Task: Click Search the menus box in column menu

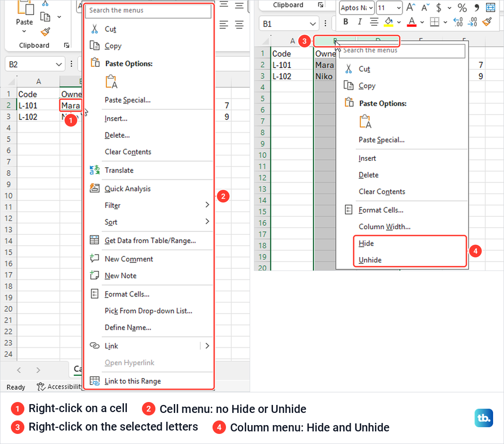Action: (402, 50)
